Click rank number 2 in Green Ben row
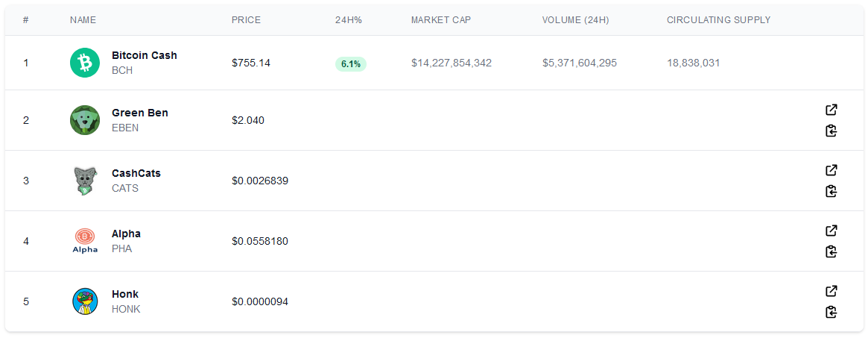Screen dimensions: 868x338 coord(26,120)
